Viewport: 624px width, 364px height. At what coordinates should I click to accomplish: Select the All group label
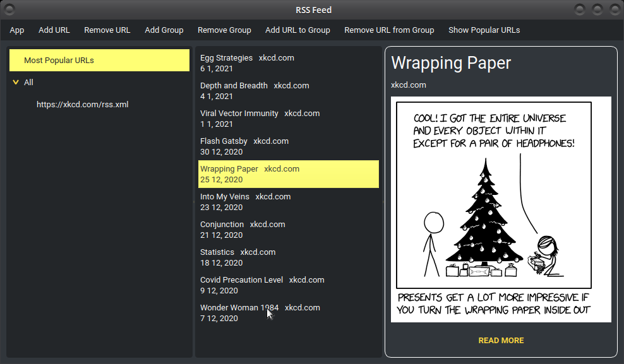[28, 82]
